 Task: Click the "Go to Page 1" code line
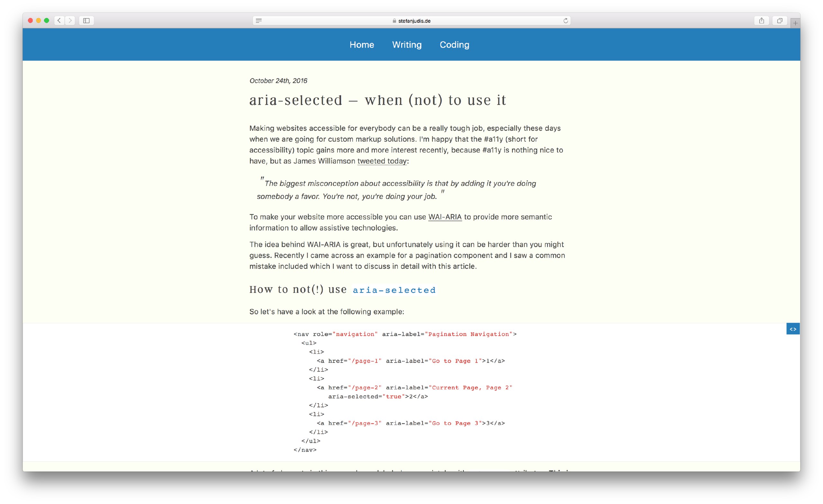point(411,361)
